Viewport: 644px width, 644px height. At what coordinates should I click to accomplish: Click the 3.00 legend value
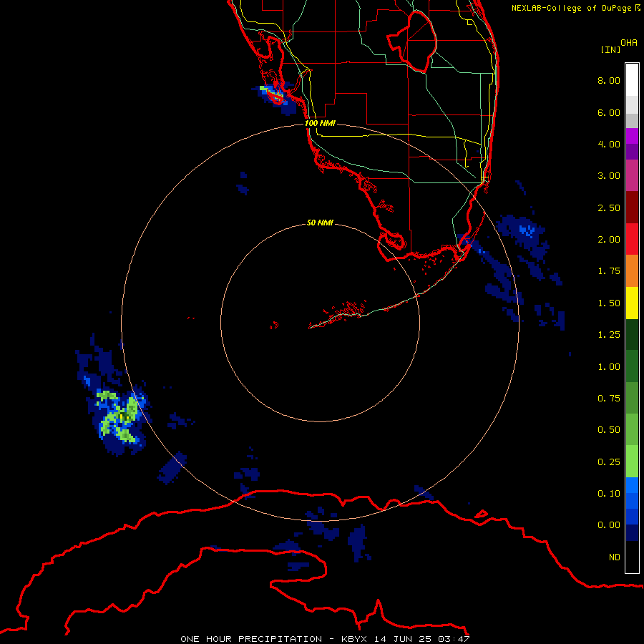[x=609, y=176]
